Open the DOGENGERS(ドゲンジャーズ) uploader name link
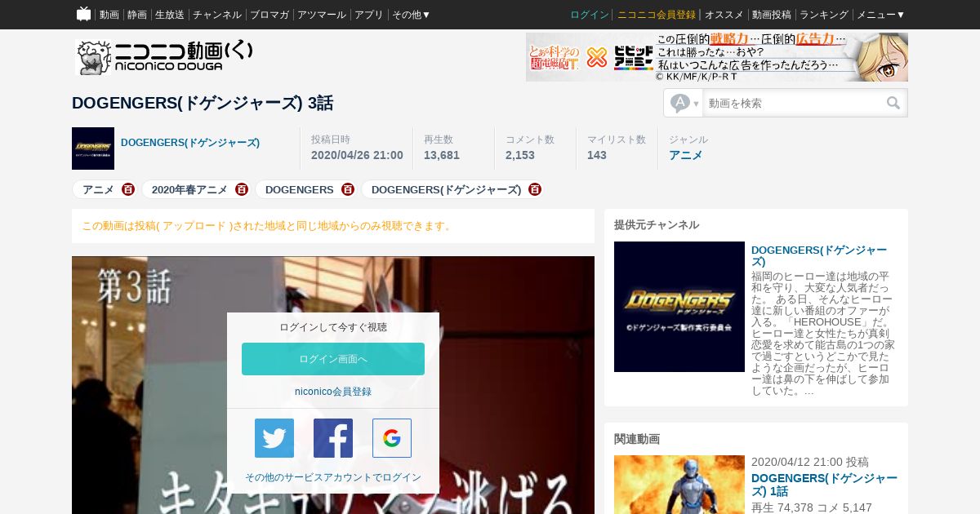Screen dimensions: 980x514 coord(190,143)
